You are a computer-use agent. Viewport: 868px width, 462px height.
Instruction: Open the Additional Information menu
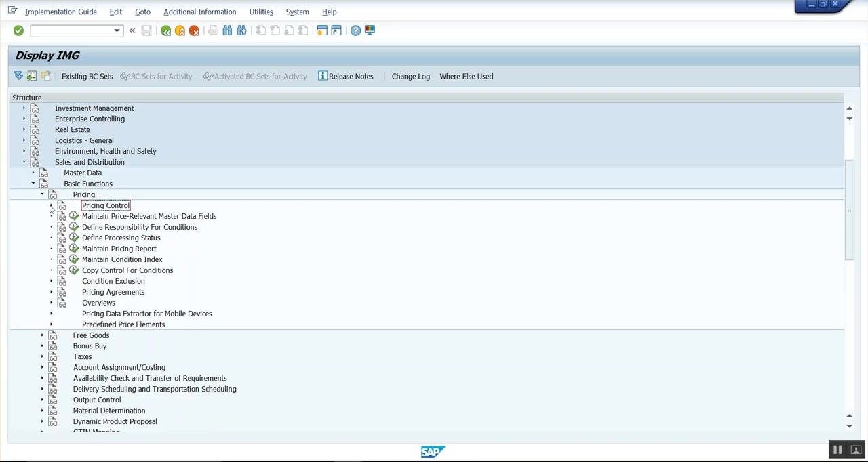(x=200, y=12)
